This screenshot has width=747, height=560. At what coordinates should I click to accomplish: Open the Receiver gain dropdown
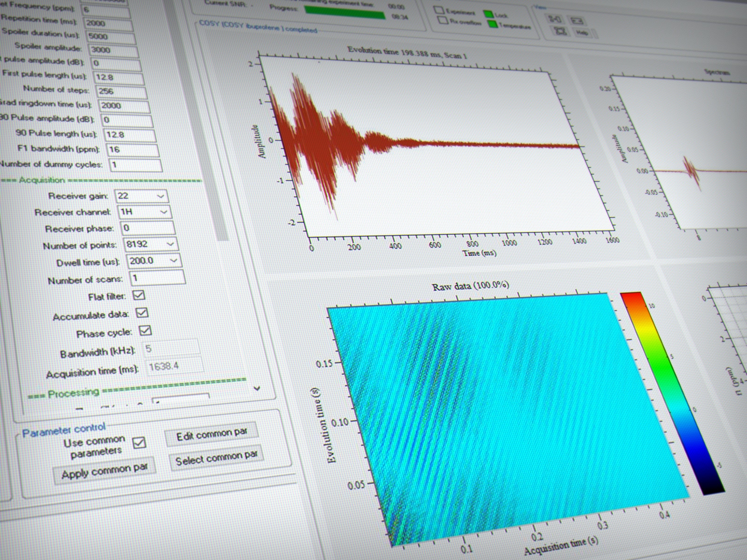tap(161, 196)
